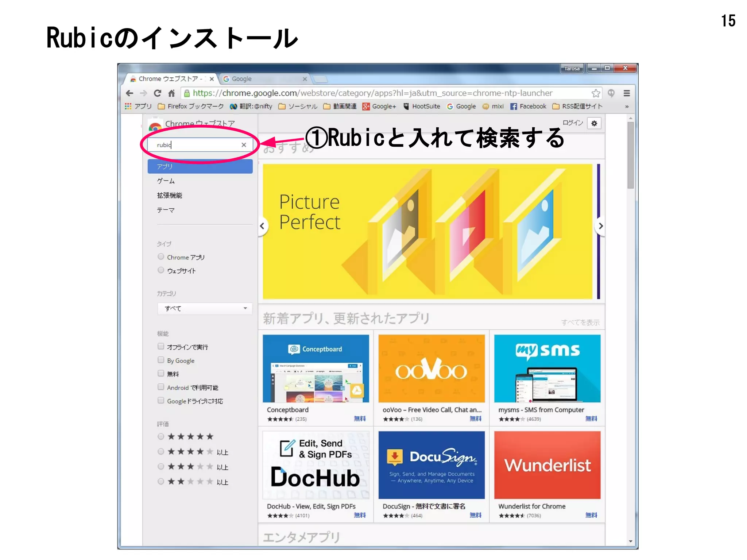747x560 pixels.
Task: Open the Chrome hamburger menu
Action: coord(627,93)
